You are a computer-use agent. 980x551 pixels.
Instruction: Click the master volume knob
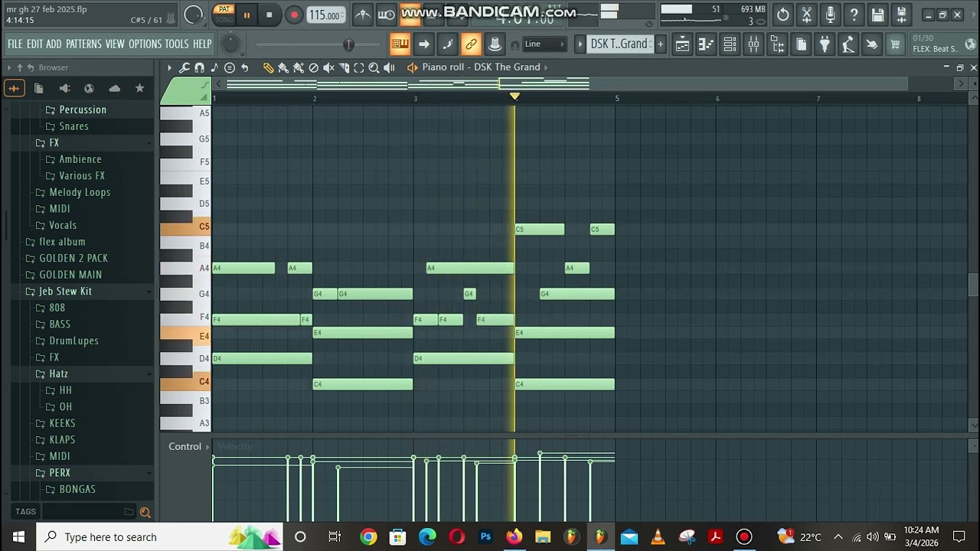point(194,15)
